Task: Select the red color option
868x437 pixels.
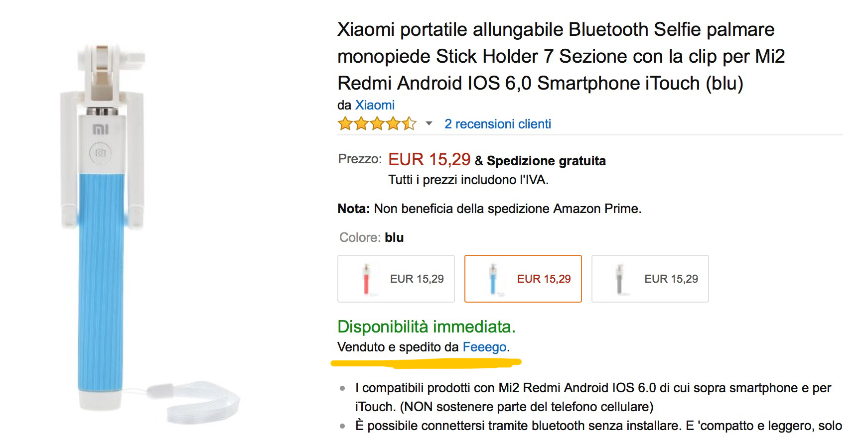Action: [396, 279]
